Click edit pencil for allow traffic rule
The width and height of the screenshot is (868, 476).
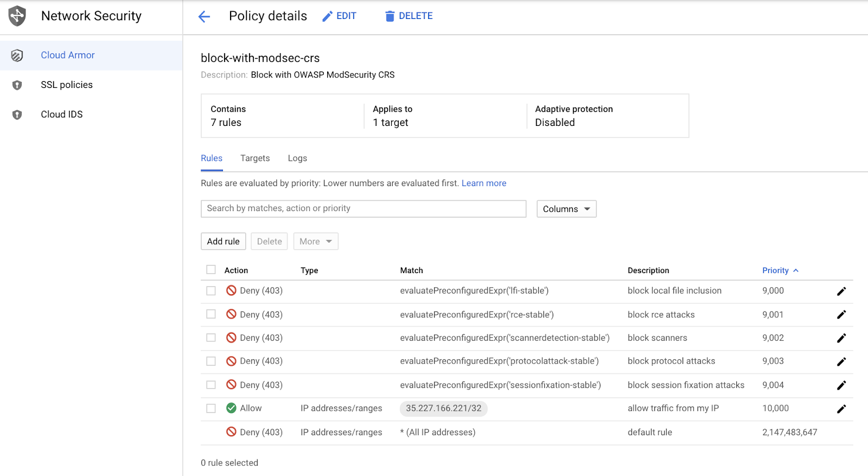click(x=841, y=409)
